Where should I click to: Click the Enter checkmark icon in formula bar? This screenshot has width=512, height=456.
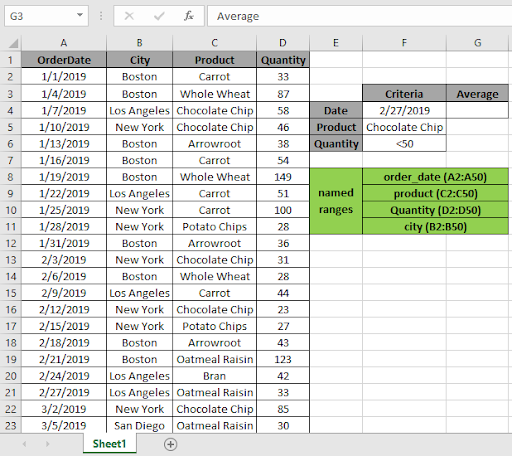point(159,16)
